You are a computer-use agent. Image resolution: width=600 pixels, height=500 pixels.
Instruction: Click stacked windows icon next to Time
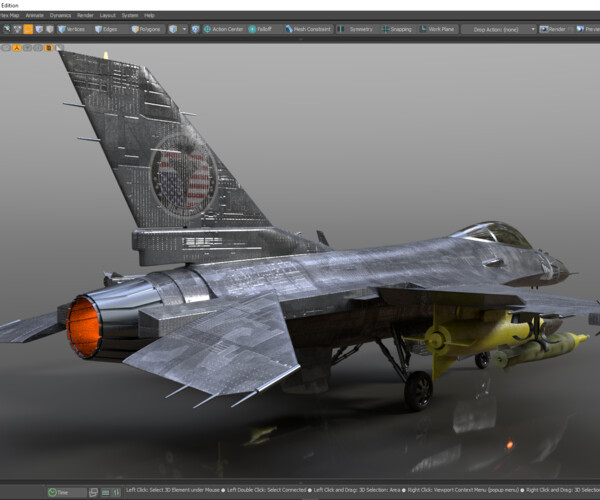[93, 492]
